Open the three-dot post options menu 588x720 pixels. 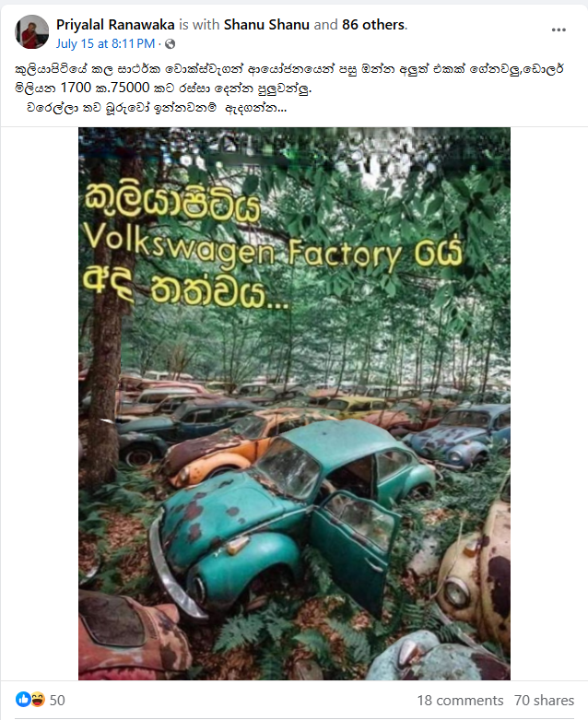tap(559, 30)
